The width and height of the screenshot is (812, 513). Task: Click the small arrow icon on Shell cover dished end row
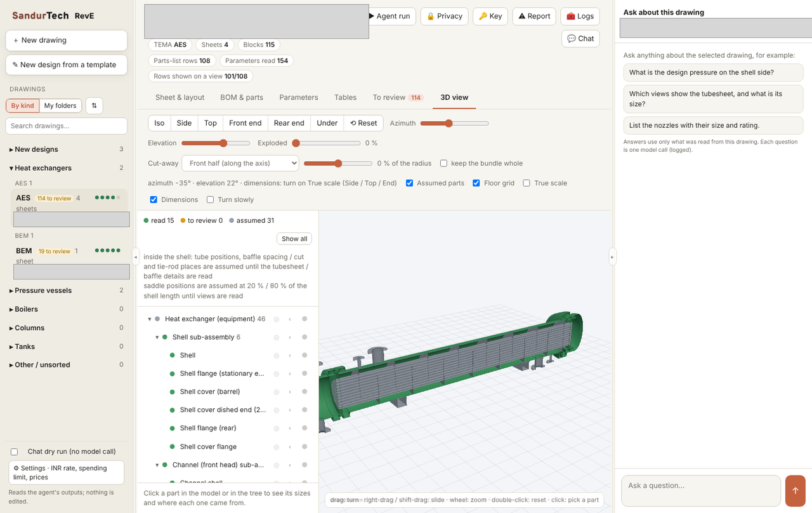[290, 410]
